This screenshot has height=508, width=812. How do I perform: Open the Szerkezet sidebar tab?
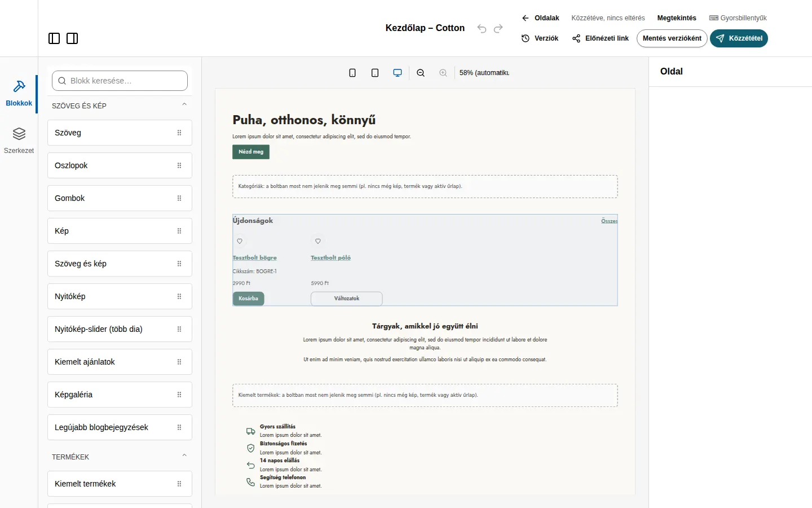(x=19, y=141)
